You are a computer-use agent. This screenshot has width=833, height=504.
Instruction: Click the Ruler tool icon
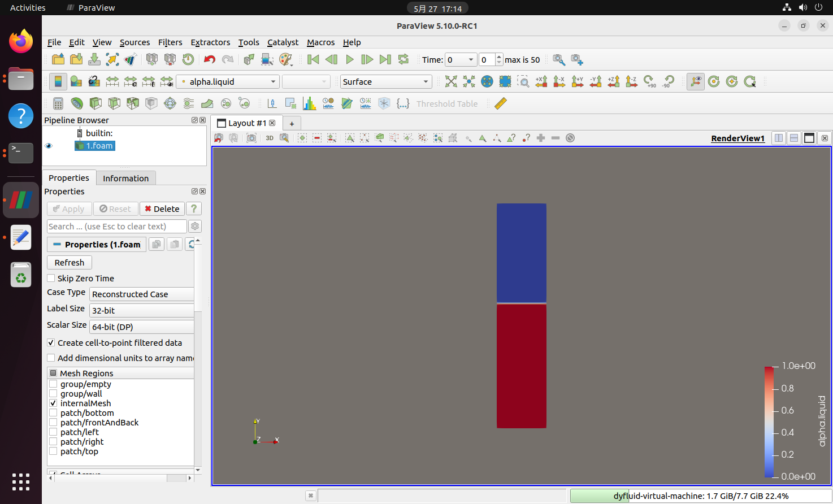click(501, 103)
